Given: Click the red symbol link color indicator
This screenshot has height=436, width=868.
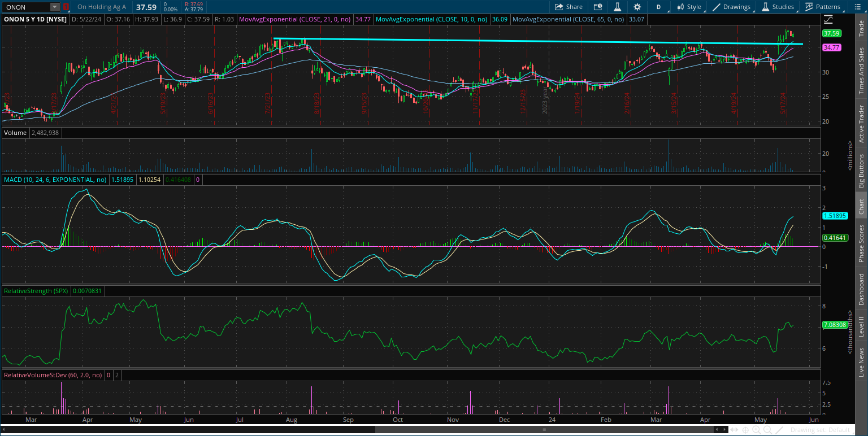Looking at the screenshot, I should [66, 7].
